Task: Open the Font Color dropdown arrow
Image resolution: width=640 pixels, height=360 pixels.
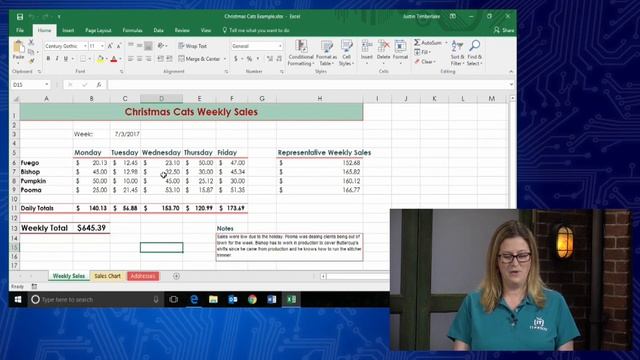Action: click(x=120, y=59)
